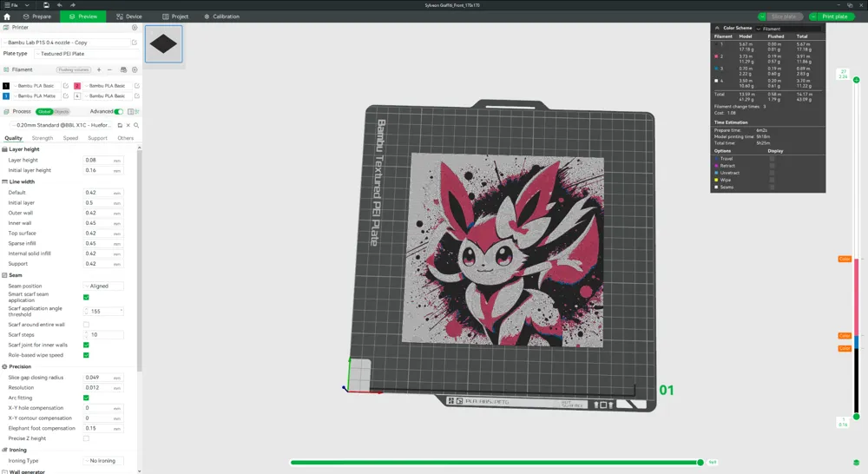Open the printer preset dropdown
The width and height of the screenshot is (868, 474).
pyautogui.click(x=66, y=42)
